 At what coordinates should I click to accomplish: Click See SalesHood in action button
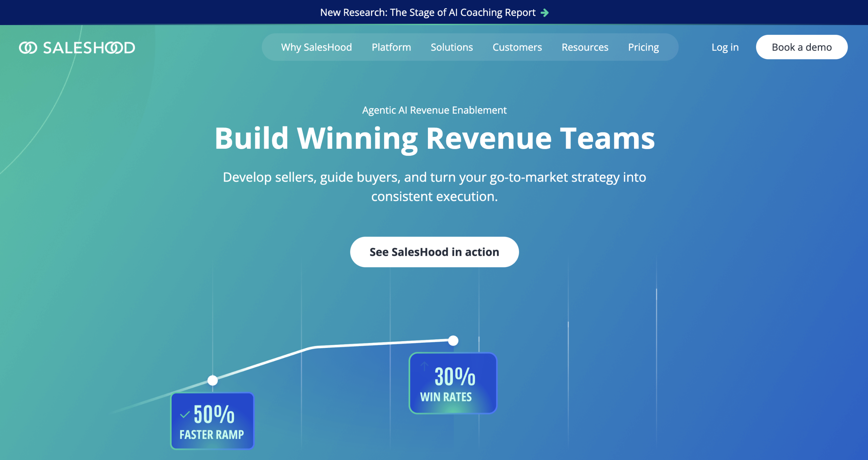(x=434, y=252)
